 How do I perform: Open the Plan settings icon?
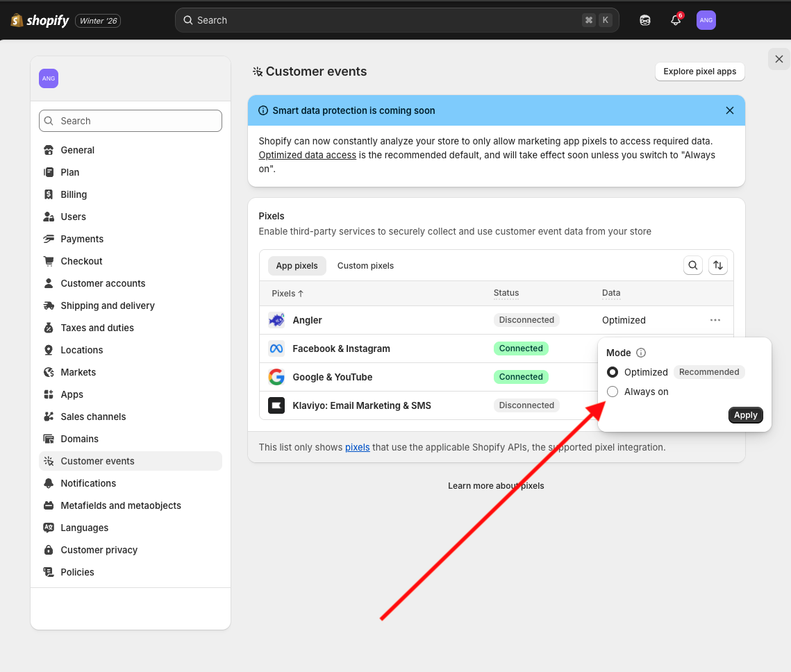click(49, 172)
